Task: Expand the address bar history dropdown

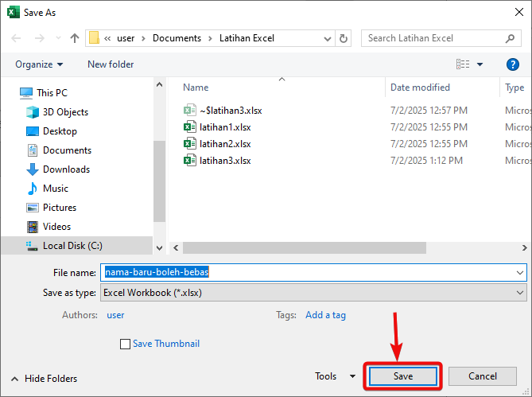Action: (328, 38)
